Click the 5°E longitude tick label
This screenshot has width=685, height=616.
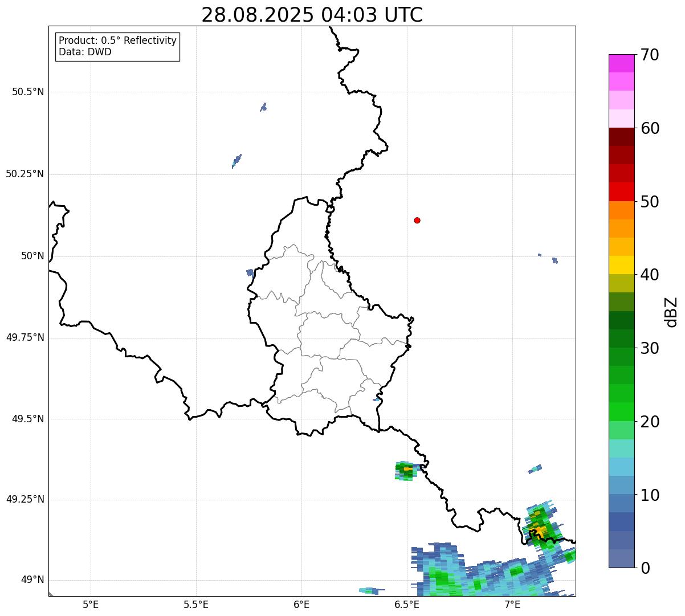(91, 605)
